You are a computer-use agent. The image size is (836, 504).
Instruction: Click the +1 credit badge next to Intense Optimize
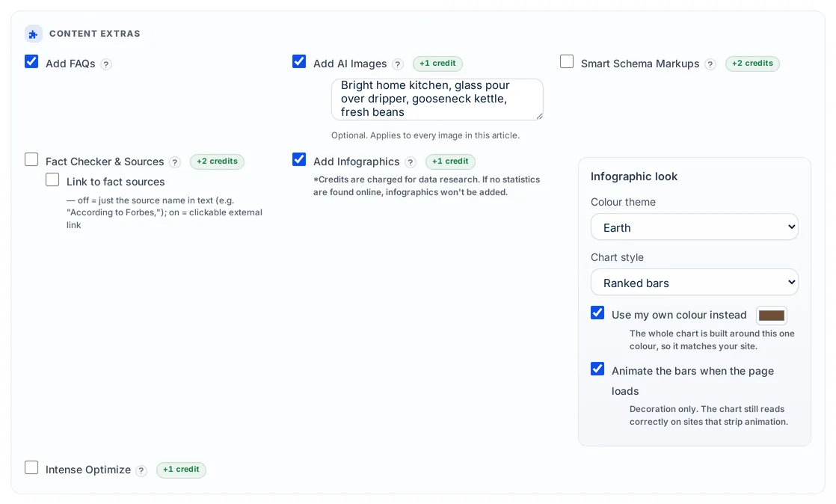point(181,470)
